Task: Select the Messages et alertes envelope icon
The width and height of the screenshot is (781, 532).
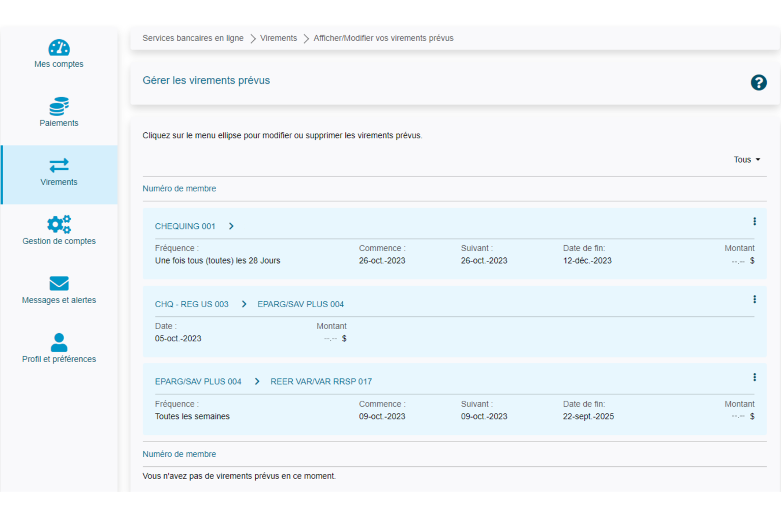Action: (59, 283)
